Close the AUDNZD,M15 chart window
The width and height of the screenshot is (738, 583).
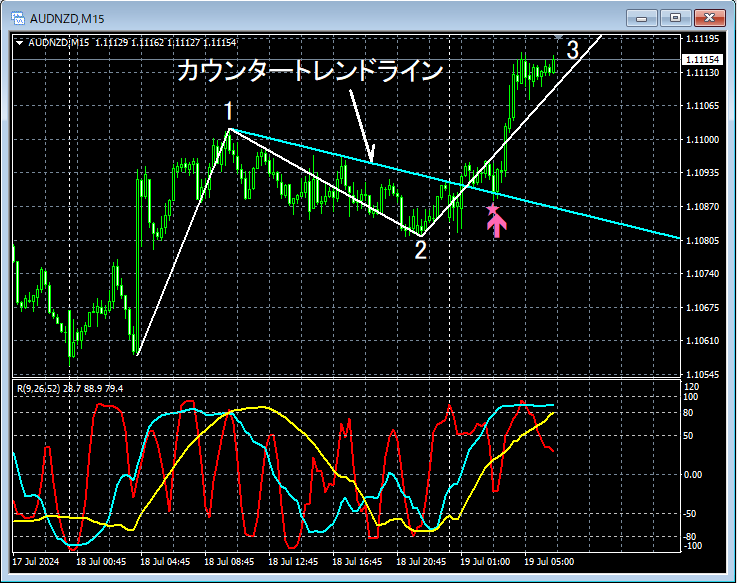709,18
